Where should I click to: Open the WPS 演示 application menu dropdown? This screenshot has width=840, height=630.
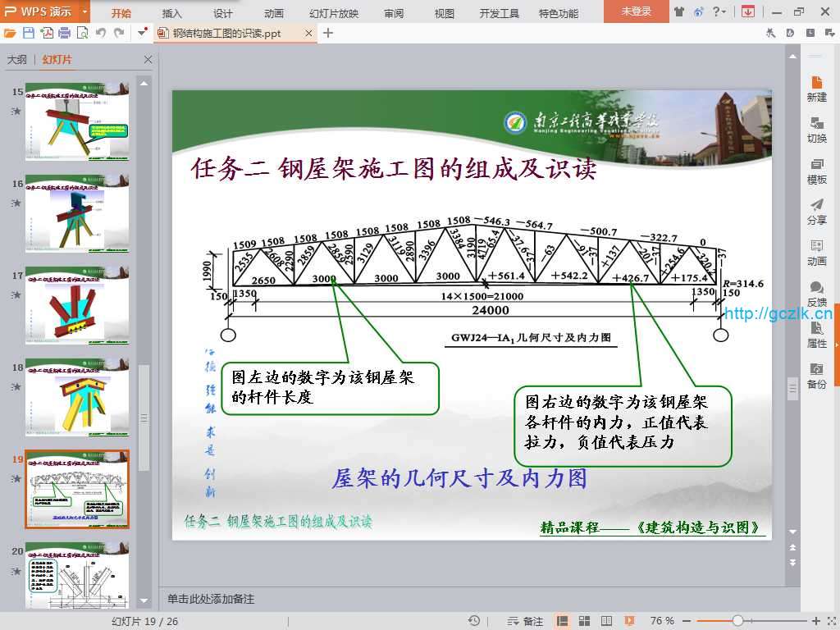(85, 11)
